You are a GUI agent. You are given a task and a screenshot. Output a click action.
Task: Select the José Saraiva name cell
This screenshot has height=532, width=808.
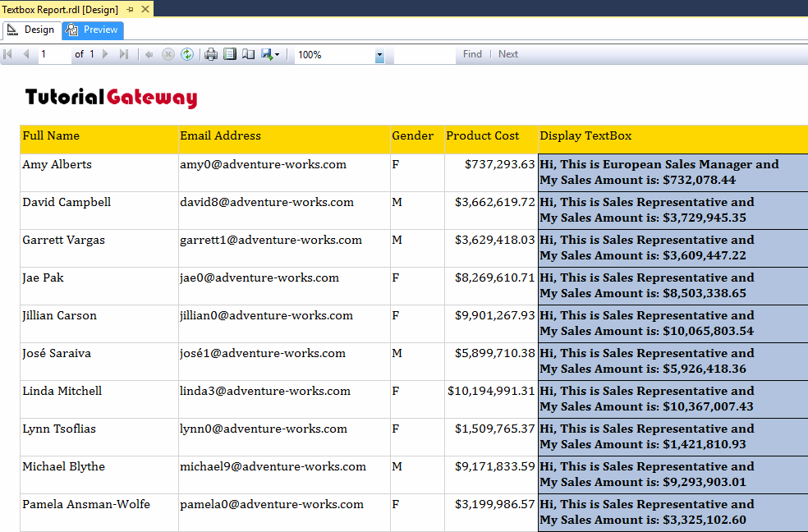point(99,361)
